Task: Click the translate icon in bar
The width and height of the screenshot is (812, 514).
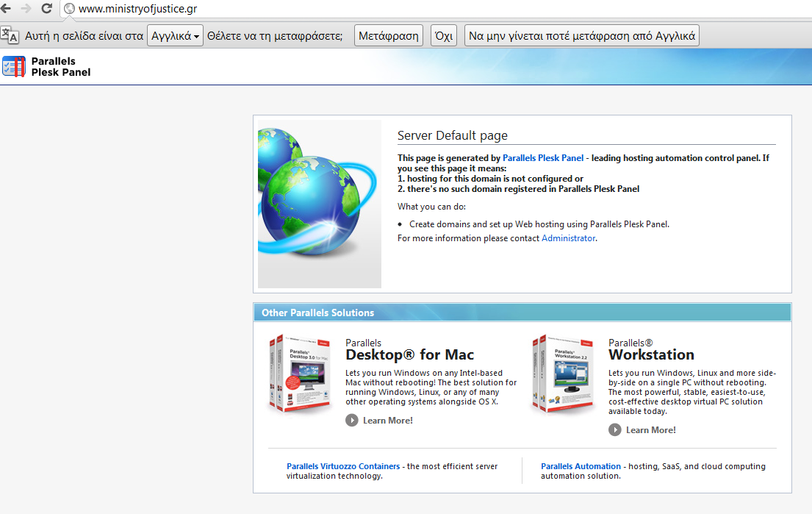Action: click(10, 35)
